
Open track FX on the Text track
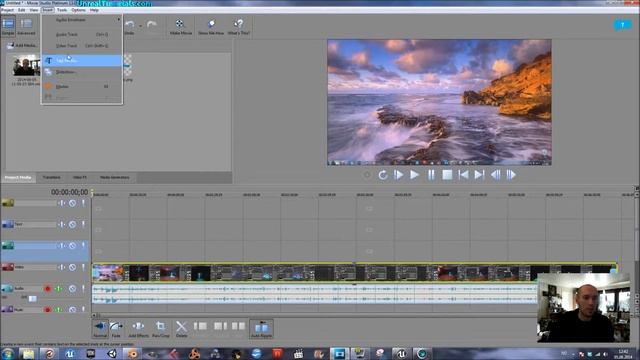coord(62,224)
